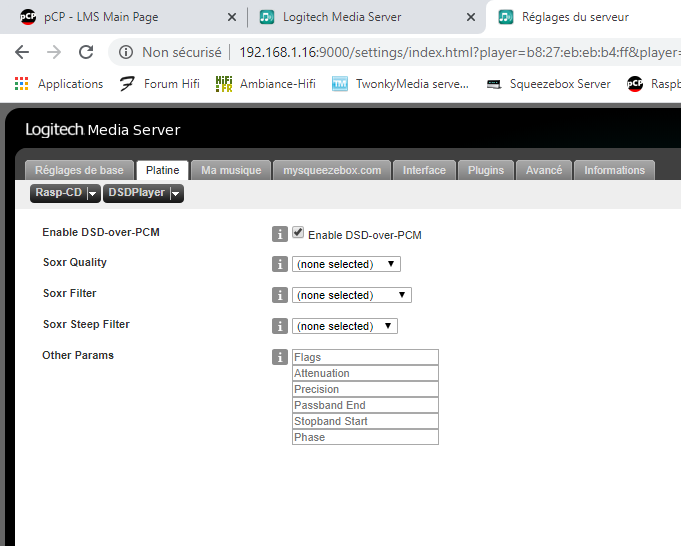This screenshot has width=681, height=546.
Task: Click the Flags input field
Action: [365, 357]
